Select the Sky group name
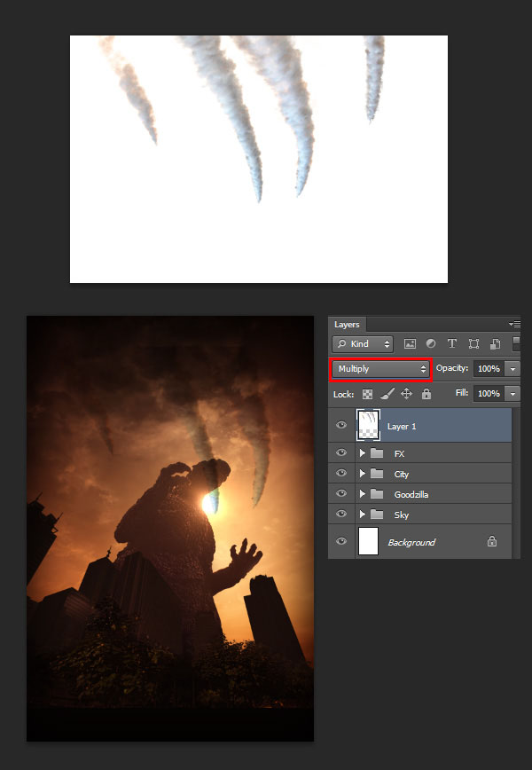The width and height of the screenshot is (532, 770). click(x=402, y=515)
